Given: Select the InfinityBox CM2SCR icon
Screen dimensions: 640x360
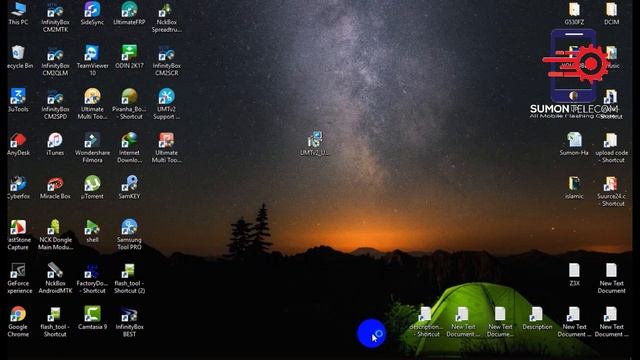Looking at the screenshot, I should pyautogui.click(x=167, y=61).
